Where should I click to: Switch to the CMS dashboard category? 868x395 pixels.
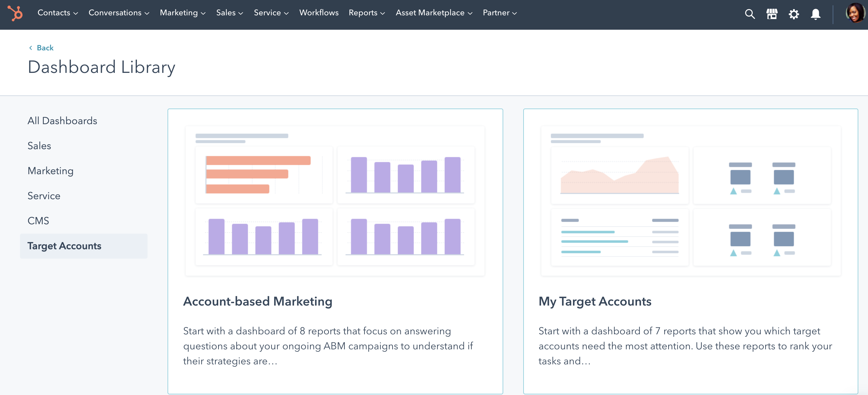coord(38,220)
